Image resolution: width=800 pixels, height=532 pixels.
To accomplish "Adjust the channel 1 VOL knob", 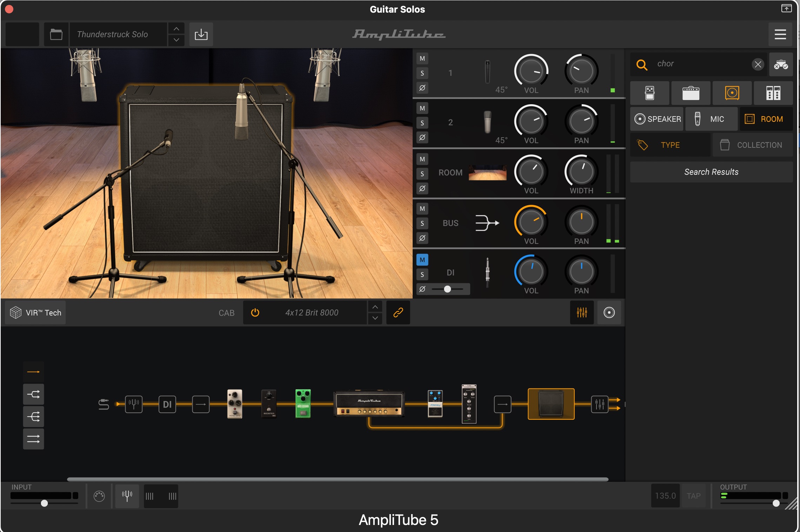I will coord(531,71).
